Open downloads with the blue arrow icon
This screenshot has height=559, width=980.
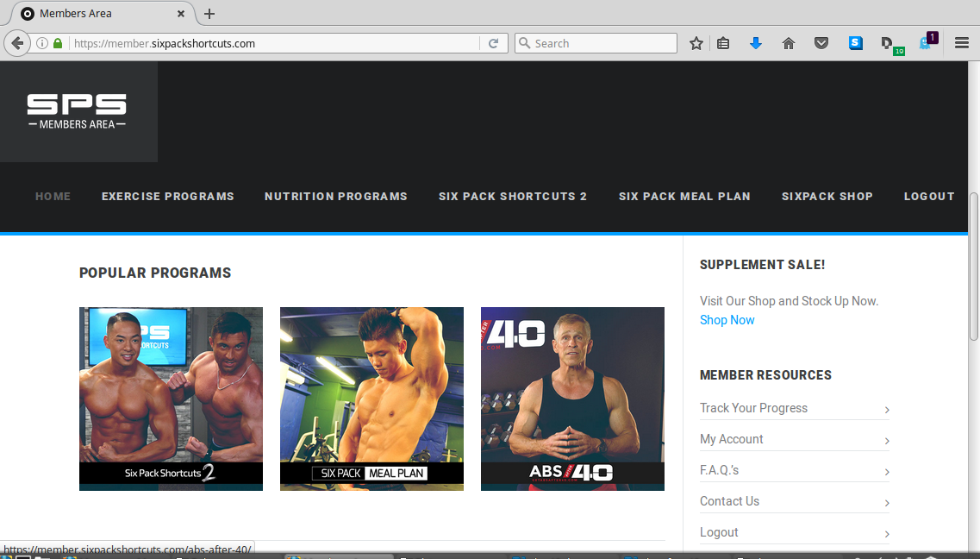click(x=756, y=43)
